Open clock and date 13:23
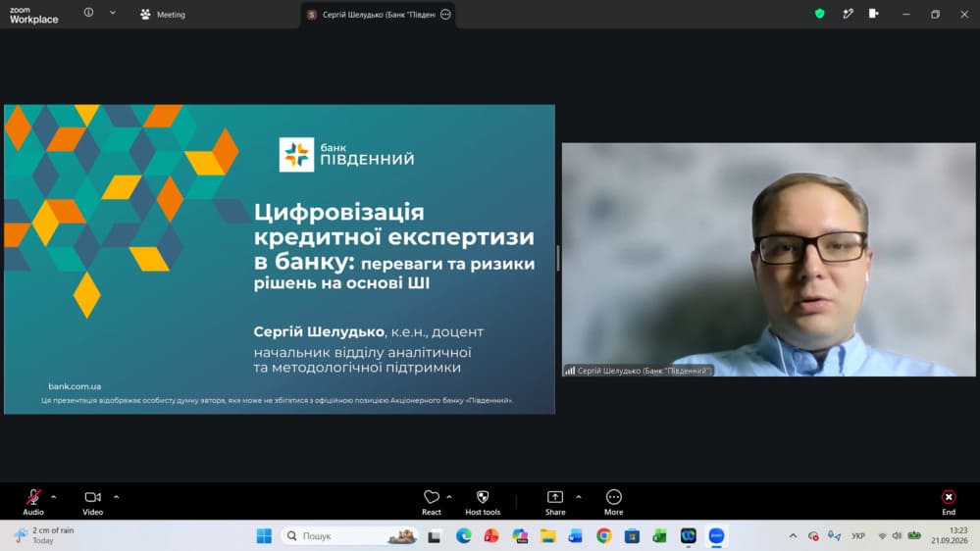Image resolution: width=980 pixels, height=551 pixels. (x=950, y=535)
